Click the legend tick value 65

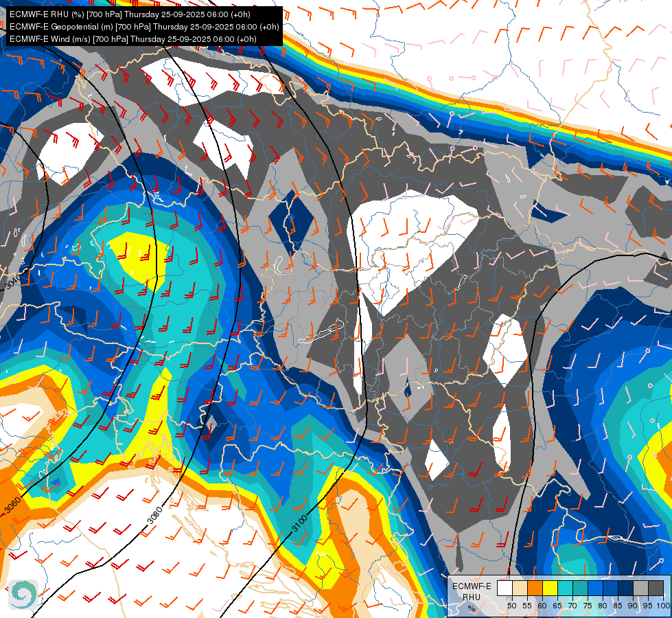[557, 606]
